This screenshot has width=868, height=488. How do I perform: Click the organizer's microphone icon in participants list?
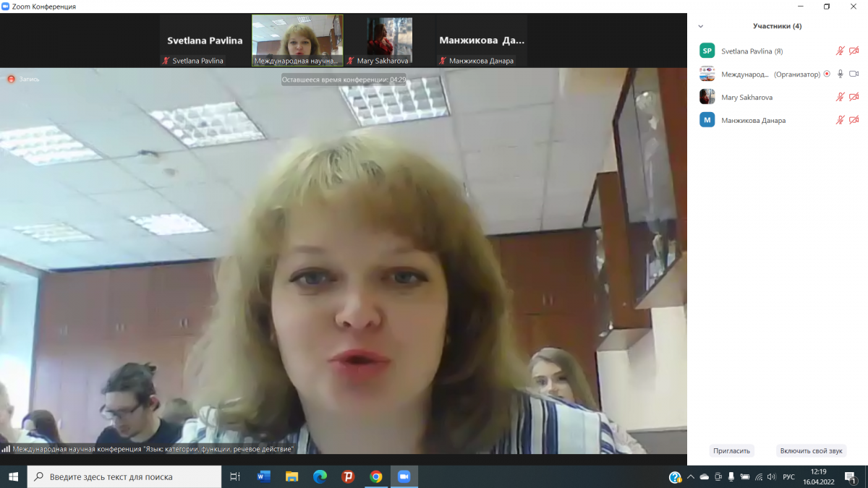840,74
